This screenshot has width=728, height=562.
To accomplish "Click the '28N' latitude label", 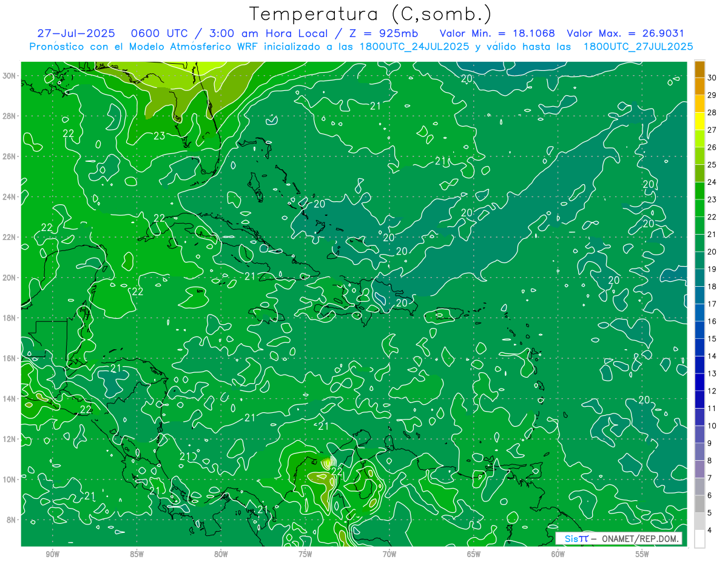I will (x=9, y=116).
